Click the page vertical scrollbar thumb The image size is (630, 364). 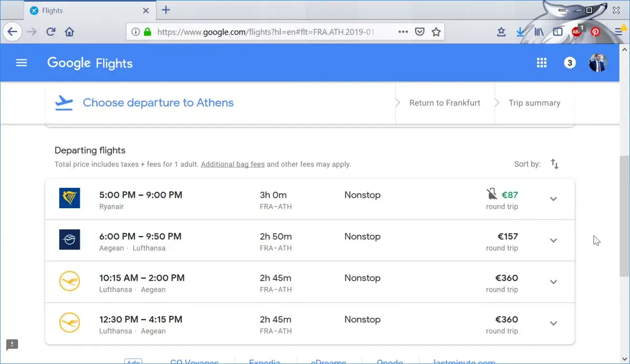624,216
